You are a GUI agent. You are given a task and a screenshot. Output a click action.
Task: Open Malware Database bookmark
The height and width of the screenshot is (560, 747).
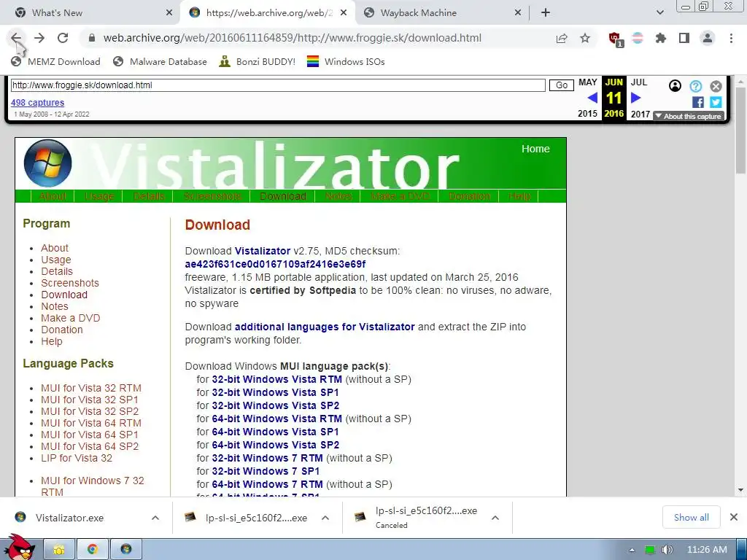pos(160,61)
